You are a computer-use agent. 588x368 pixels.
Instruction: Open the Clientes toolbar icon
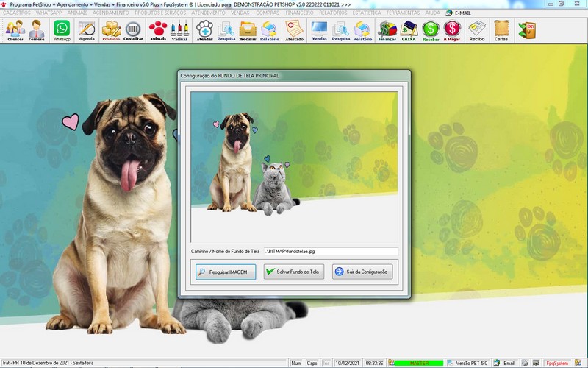[x=15, y=30]
